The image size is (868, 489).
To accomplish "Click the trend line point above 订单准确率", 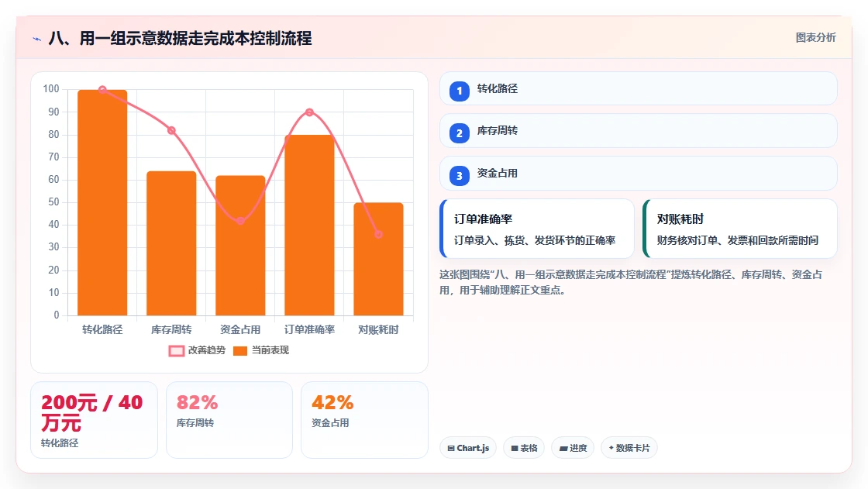I will [309, 112].
